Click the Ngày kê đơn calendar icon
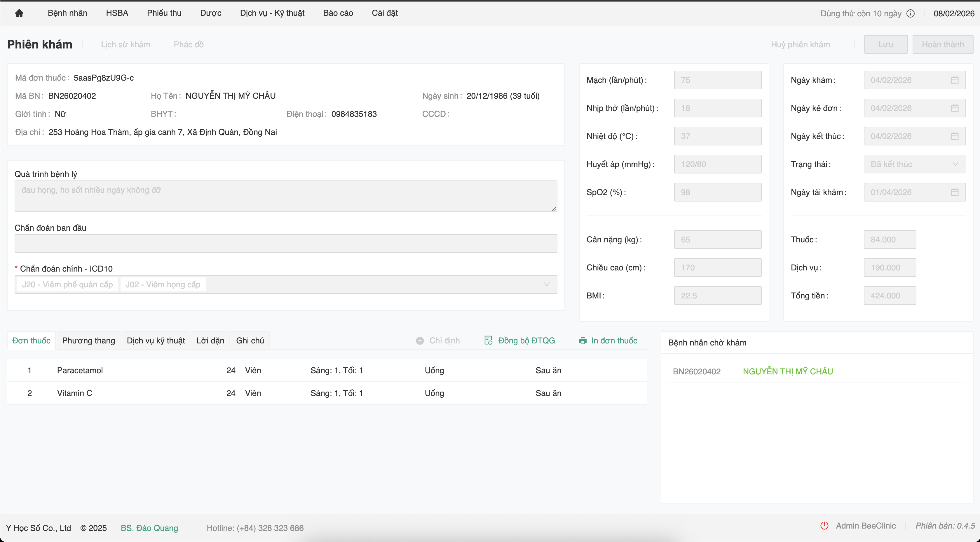 click(955, 108)
